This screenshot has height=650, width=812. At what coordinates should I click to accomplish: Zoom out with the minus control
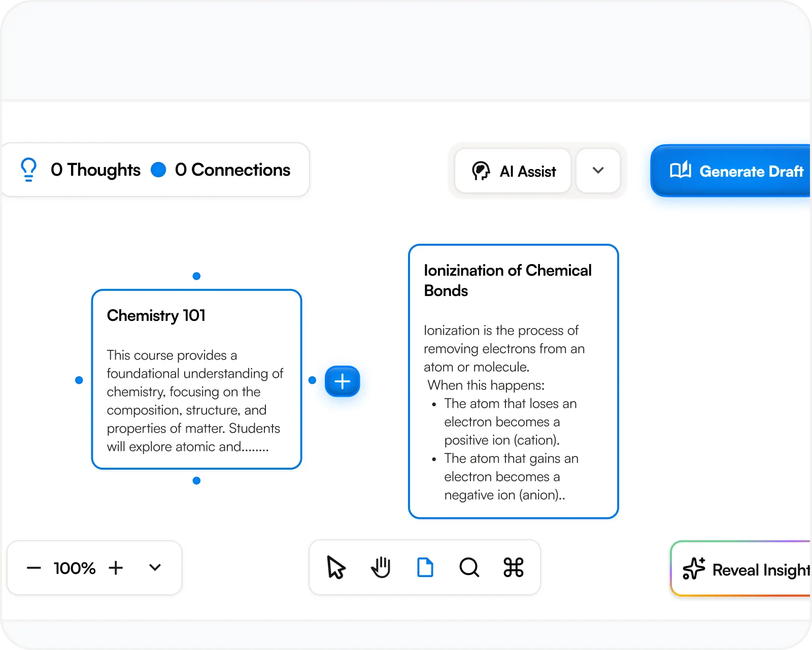pos(34,568)
